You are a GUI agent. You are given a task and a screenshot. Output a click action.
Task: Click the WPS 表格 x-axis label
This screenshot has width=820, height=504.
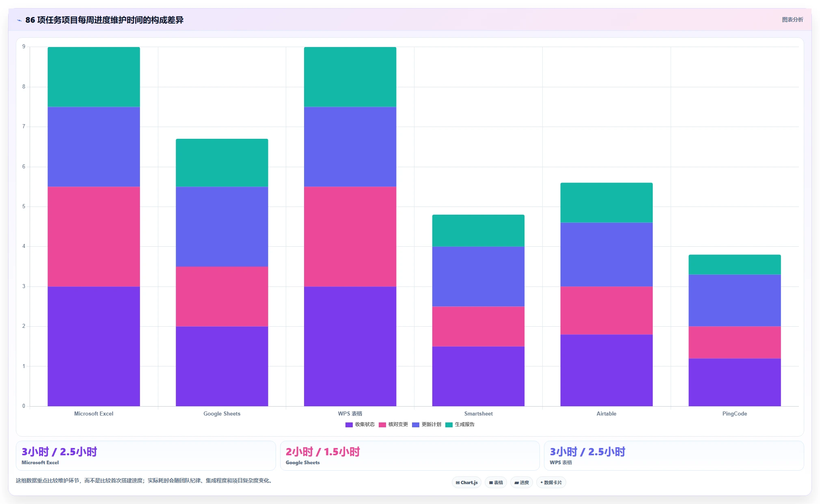point(350,414)
